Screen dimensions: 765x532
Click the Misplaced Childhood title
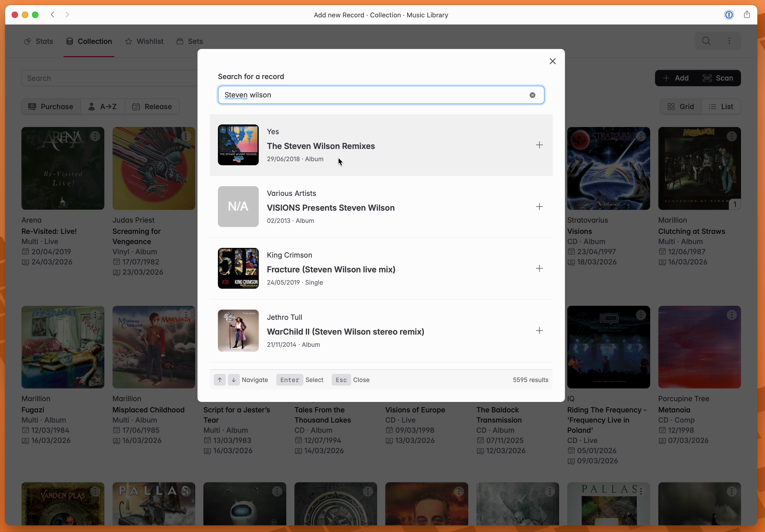click(149, 410)
